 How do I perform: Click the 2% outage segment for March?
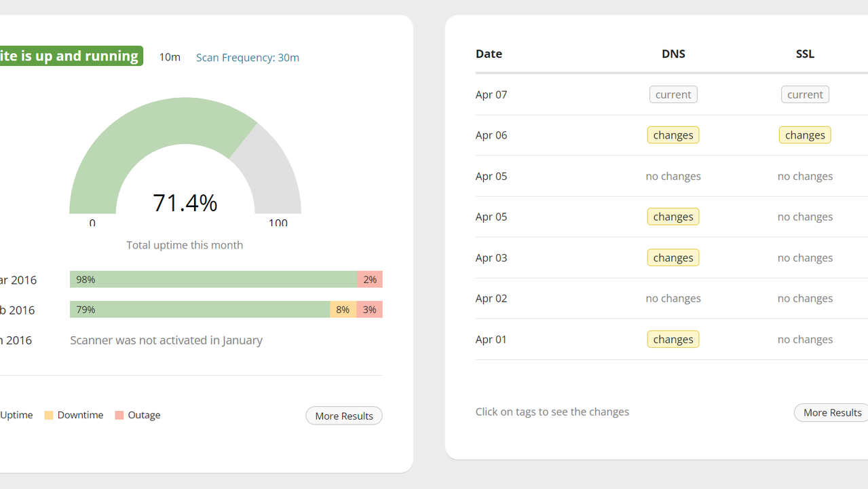click(x=370, y=279)
